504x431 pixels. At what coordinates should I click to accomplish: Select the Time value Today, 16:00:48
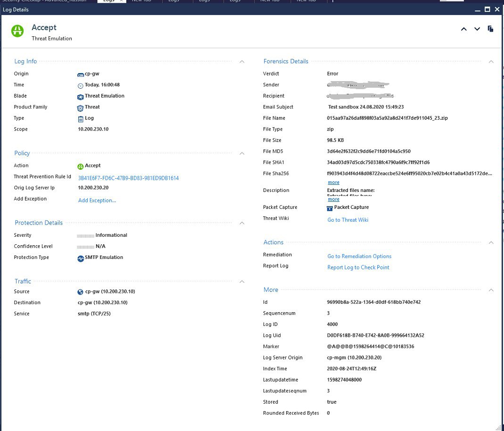(x=102, y=85)
